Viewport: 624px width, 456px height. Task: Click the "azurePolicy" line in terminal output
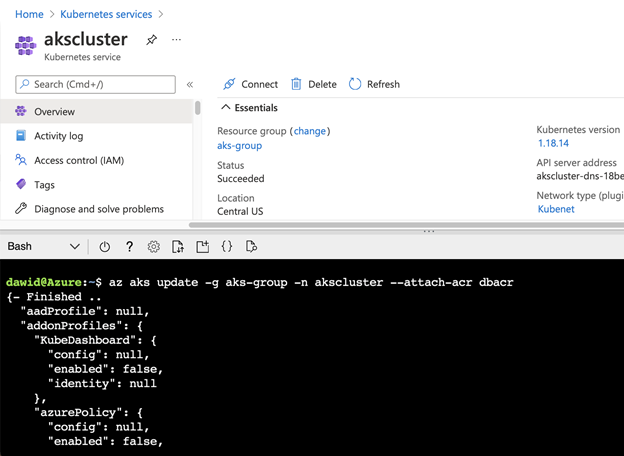coord(88,413)
